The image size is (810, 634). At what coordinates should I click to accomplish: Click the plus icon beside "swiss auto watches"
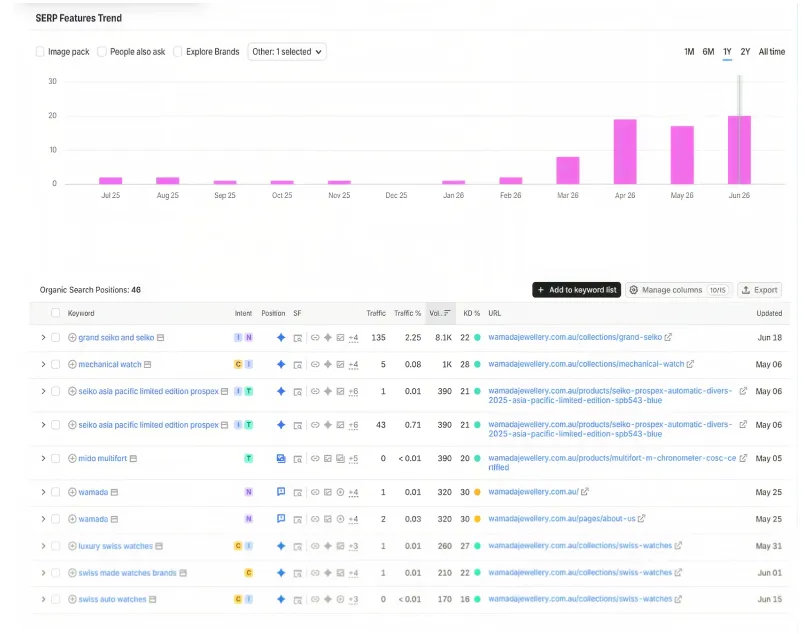point(72,599)
